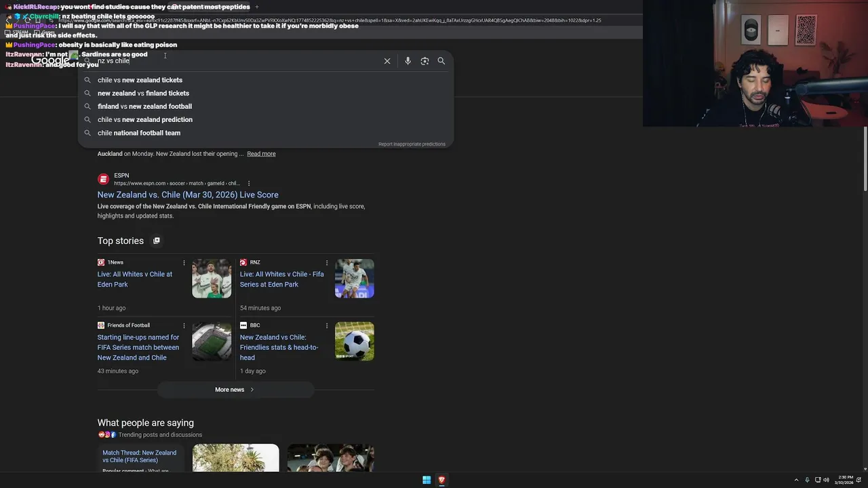Open BBC Friendlies stats & head-to-head story
The height and width of the screenshot is (488, 868).
pos(279,348)
